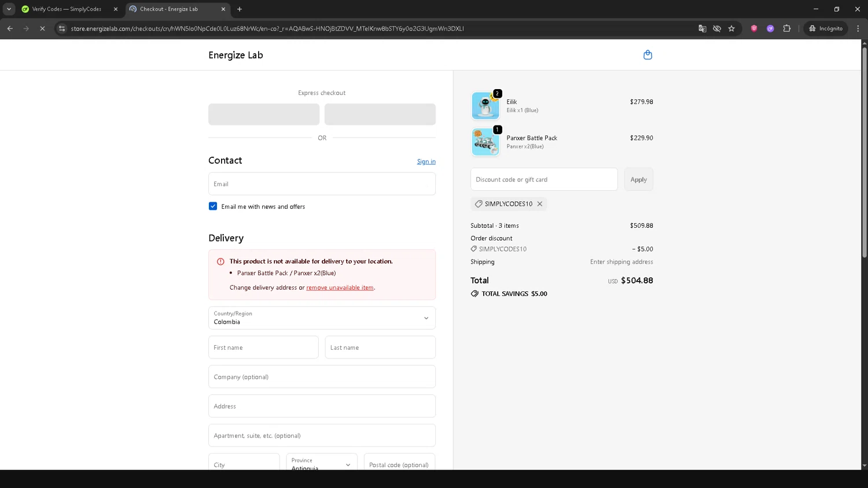Click the TOTAL SAVINGS tag icon
The image size is (868, 488).
point(475,294)
